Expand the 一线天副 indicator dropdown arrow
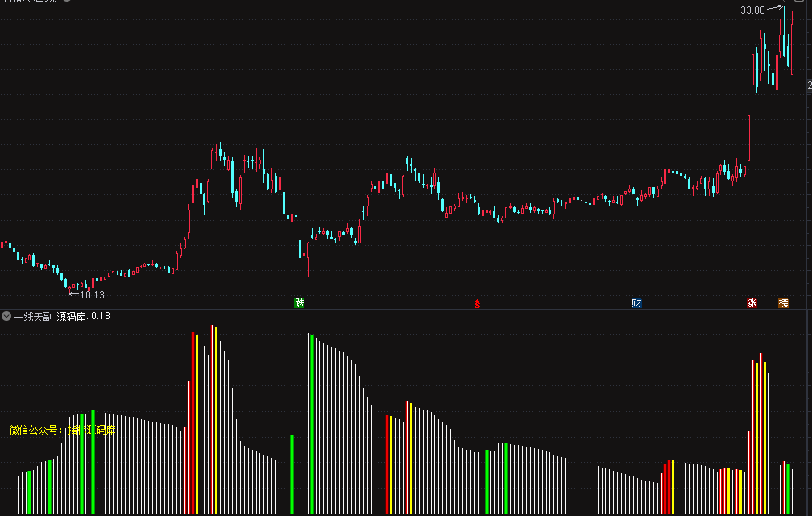 pos(6,316)
